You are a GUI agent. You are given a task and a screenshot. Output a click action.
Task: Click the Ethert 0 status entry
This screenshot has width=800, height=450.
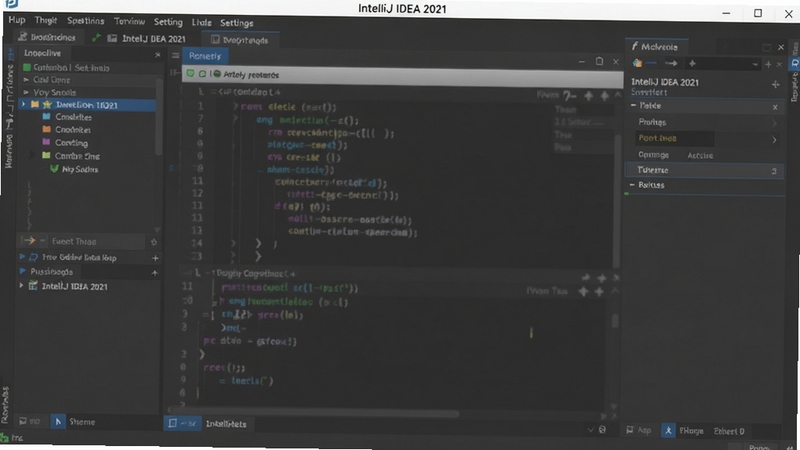click(729, 431)
